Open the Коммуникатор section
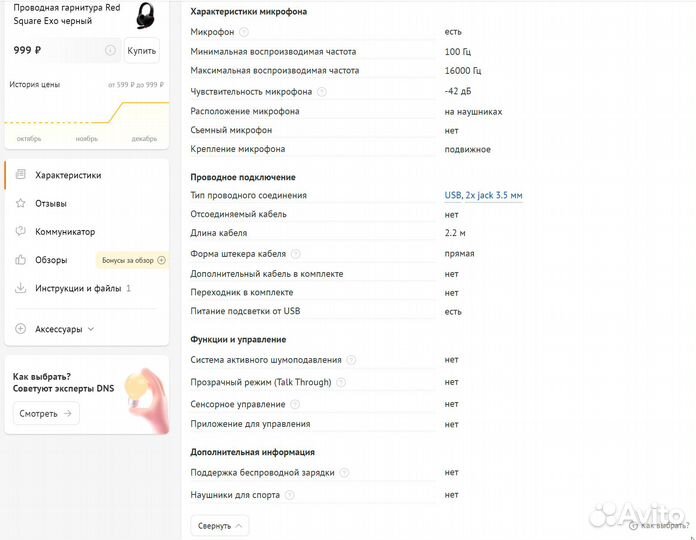Image resolution: width=696 pixels, height=540 pixels. click(65, 232)
